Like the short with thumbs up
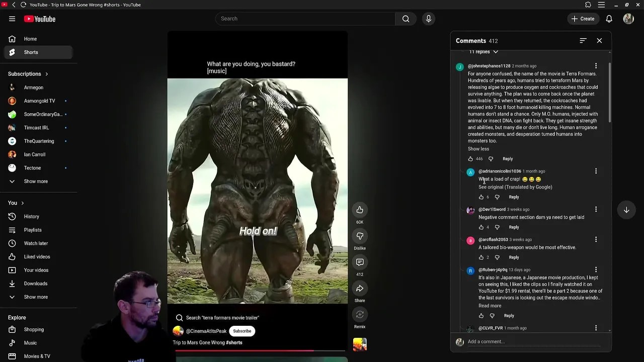Viewport: 644px width, 362px height. coord(360,210)
